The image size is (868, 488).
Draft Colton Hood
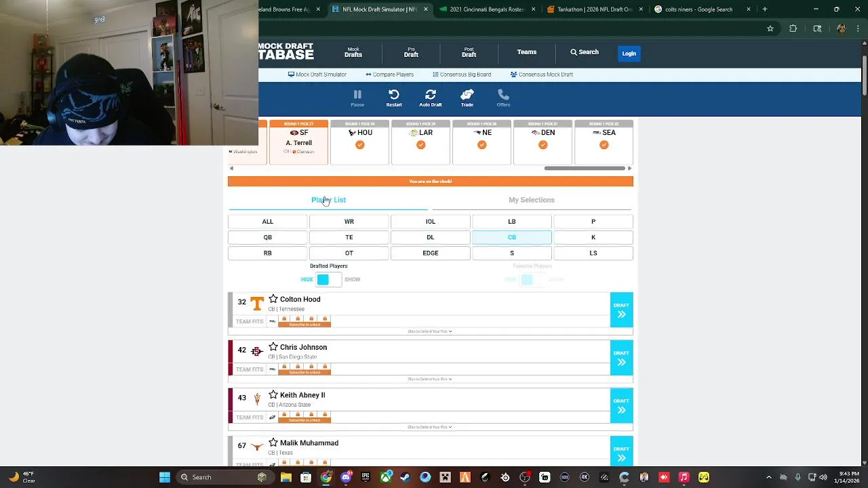click(621, 310)
